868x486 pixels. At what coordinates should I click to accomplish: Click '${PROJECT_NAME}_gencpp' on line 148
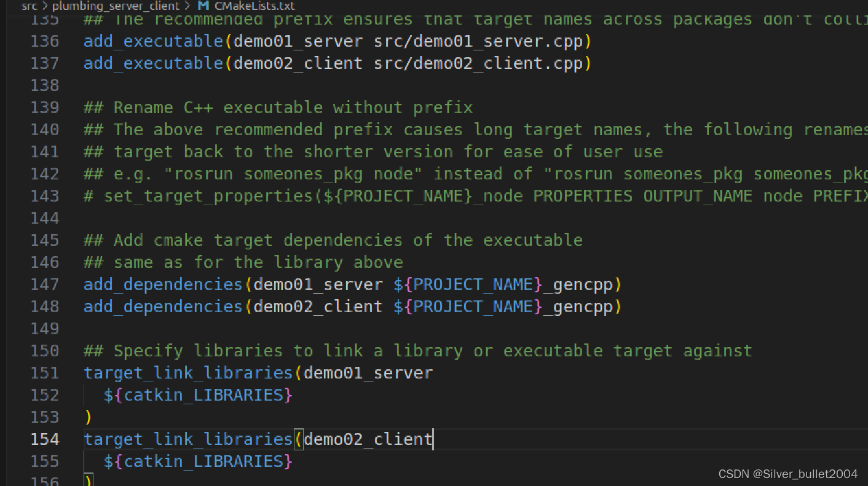tap(503, 307)
